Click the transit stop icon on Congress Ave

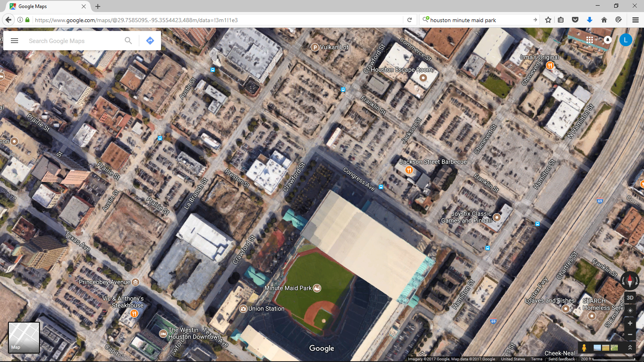click(381, 187)
